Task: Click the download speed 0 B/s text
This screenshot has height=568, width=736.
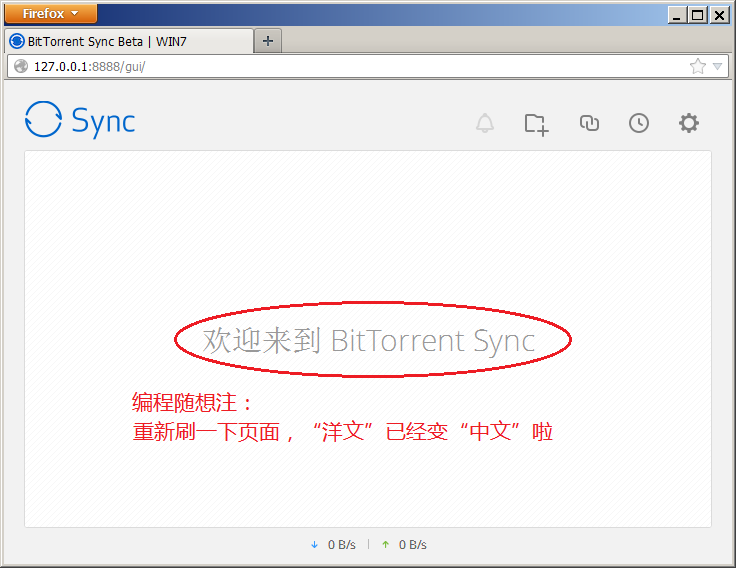Action: click(x=342, y=545)
